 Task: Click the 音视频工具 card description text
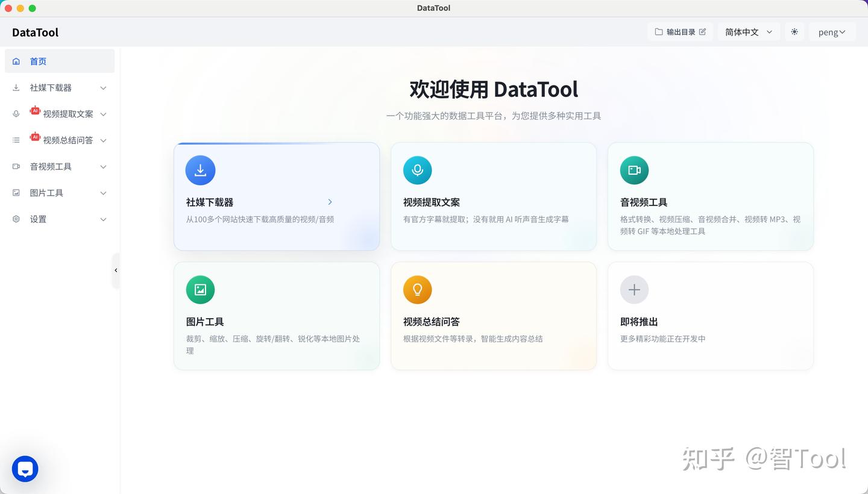pos(710,225)
